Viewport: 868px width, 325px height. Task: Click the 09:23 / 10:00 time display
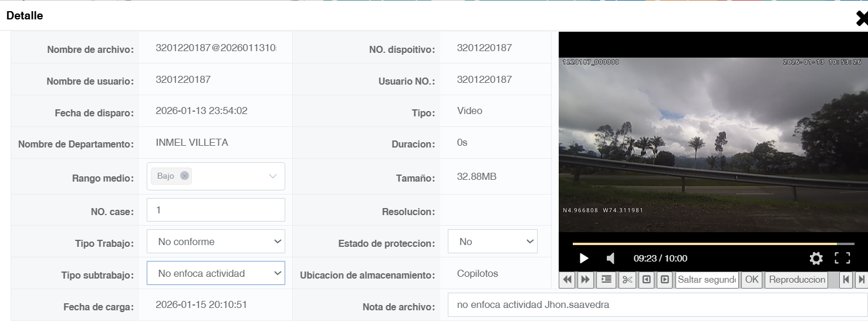(x=660, y=258)
